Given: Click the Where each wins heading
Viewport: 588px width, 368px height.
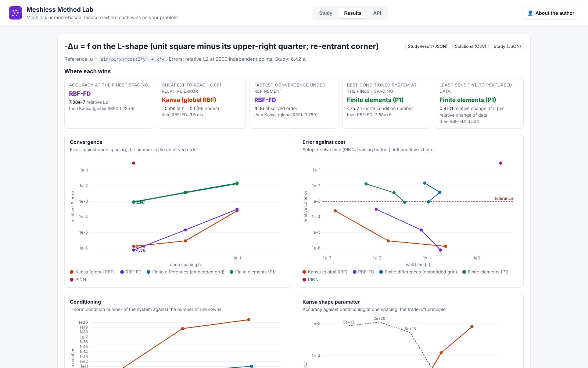Looking at the screenshot, I should (87, 71).
